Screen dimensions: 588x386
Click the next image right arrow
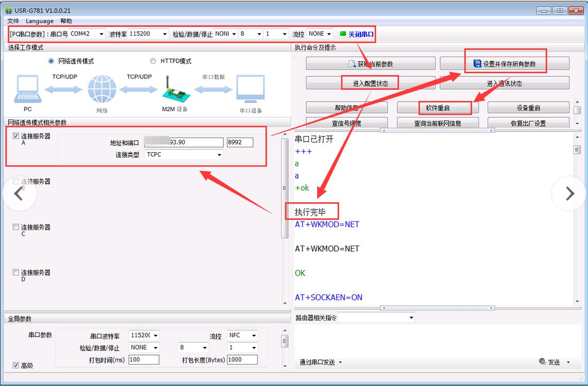pos(569,194)
